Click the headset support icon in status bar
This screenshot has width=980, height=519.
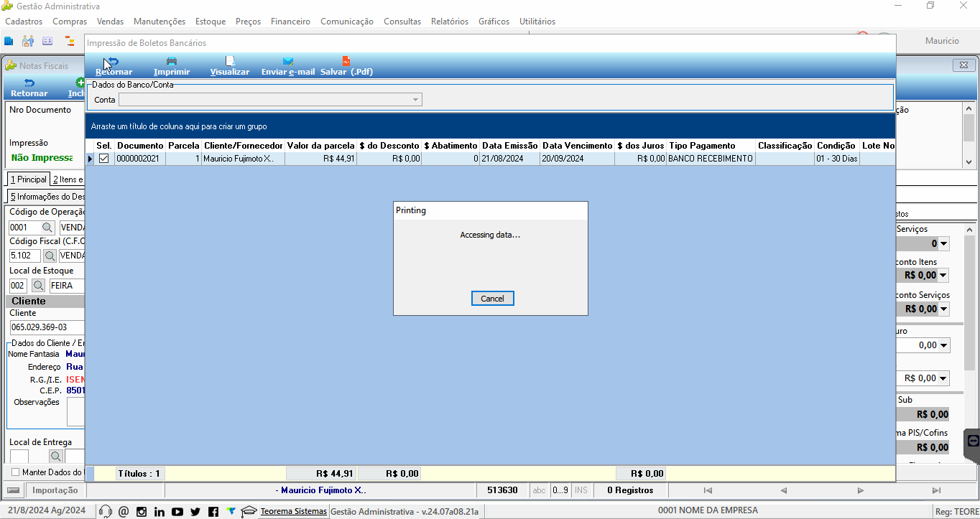point(106,511)
